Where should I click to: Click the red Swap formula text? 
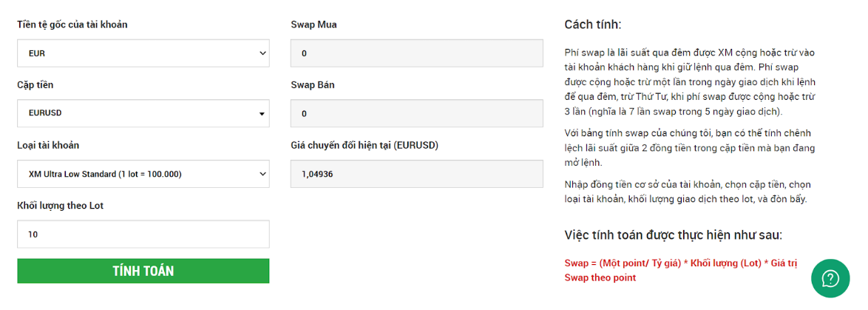680,270
